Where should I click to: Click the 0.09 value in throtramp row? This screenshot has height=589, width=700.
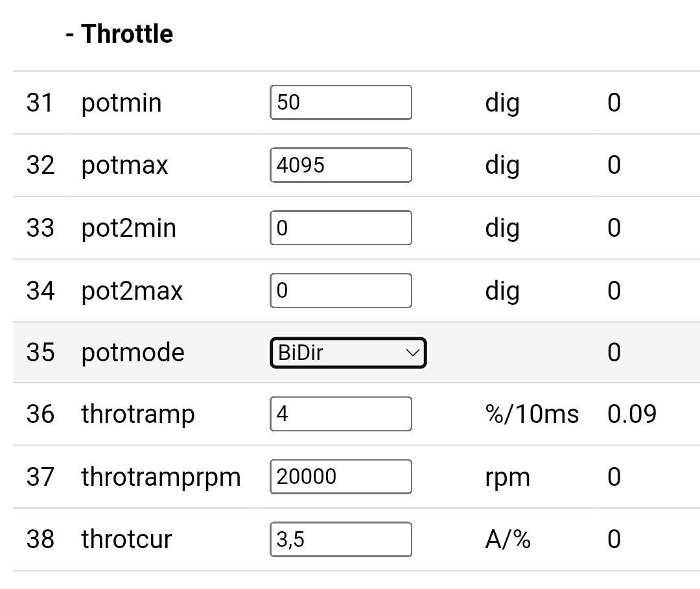point(631,414)
